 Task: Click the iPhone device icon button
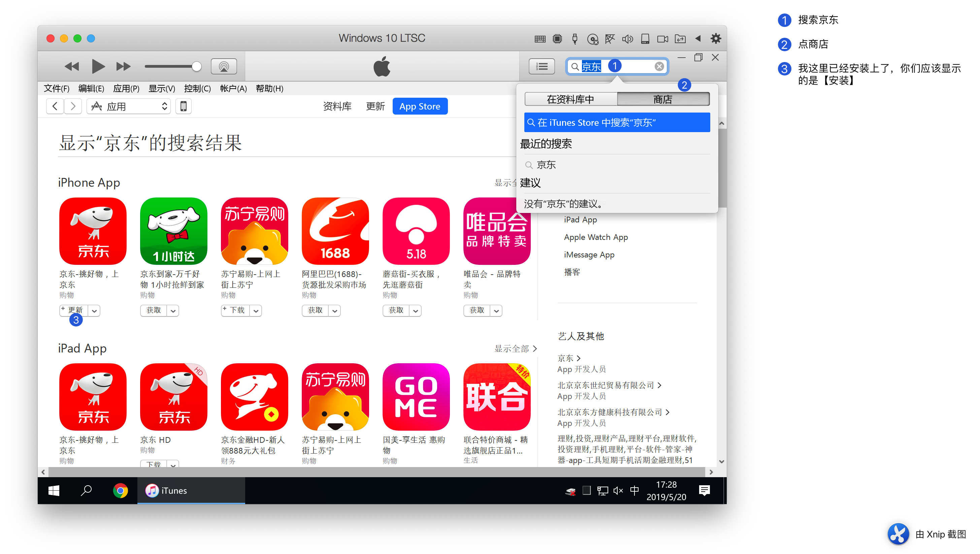coord(183,106)
